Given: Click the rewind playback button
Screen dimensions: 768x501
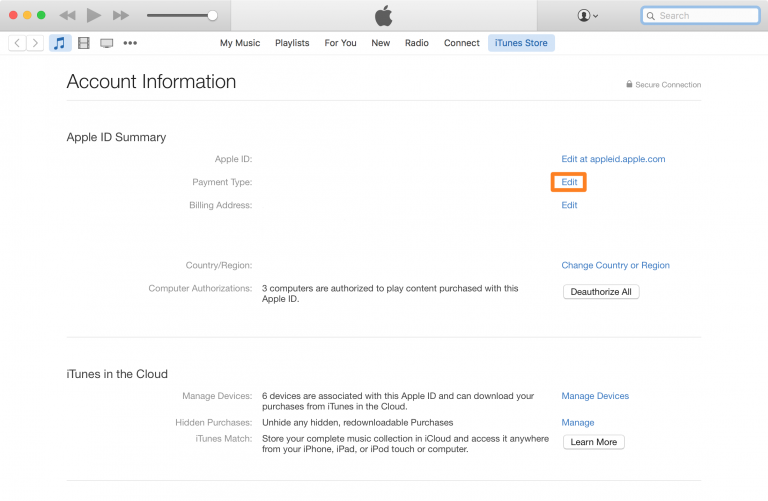Looking at the screenshot, I should tap(68, 16).
